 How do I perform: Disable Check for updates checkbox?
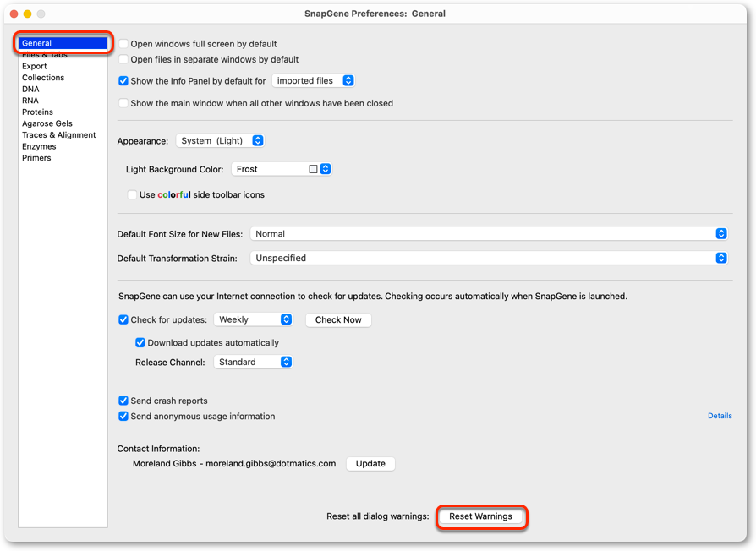(x=123, y=319)
